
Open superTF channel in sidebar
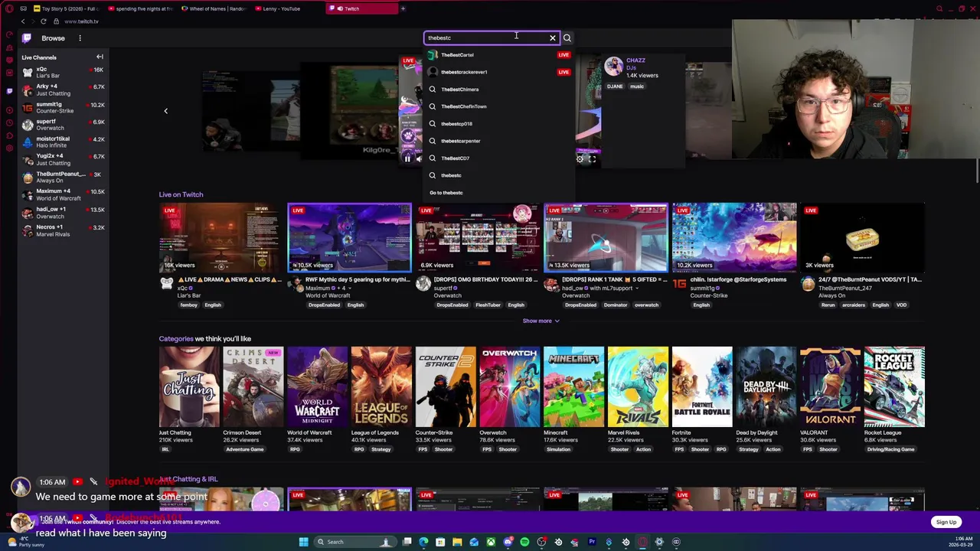(64, 125)
